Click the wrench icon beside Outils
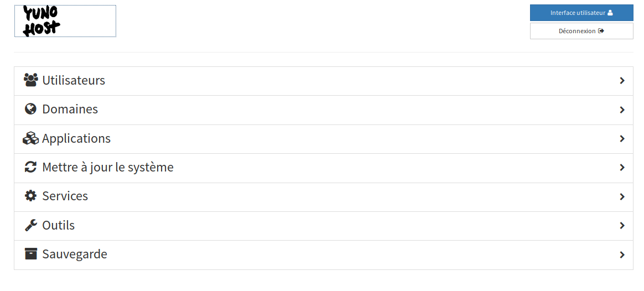644x291 pixels. (31, 225)
